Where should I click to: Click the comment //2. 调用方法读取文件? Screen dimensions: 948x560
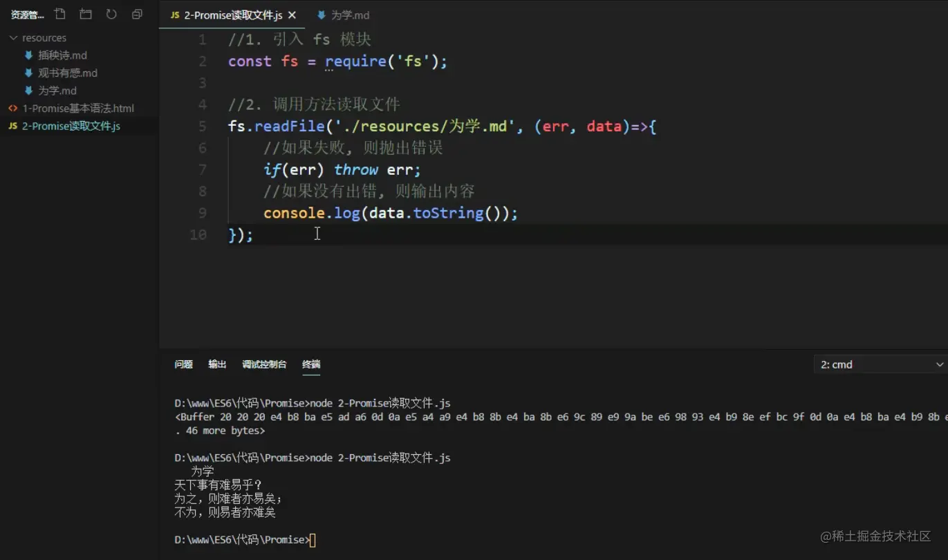pyautogui.click(x=314, y=104)
